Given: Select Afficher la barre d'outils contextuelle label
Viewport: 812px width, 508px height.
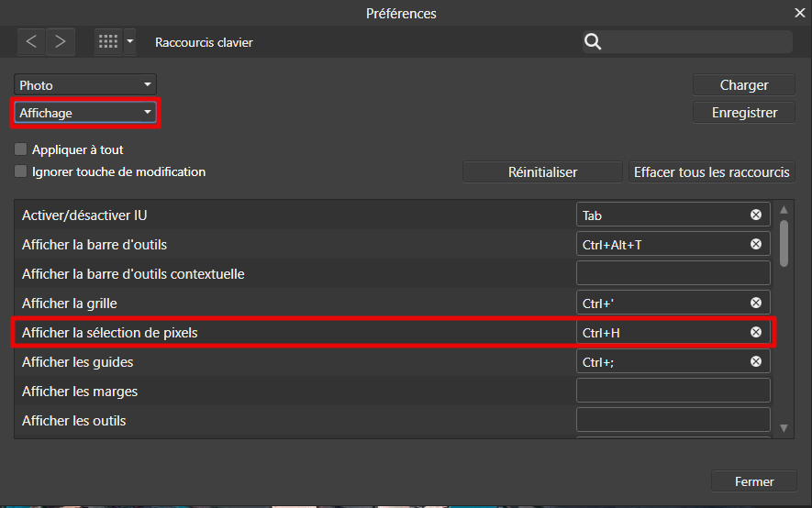Looking at the screenshot, I should pos(133,274).
